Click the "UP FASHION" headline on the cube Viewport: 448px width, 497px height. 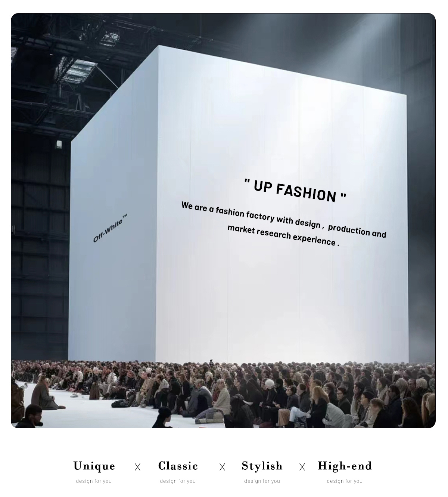295,191
